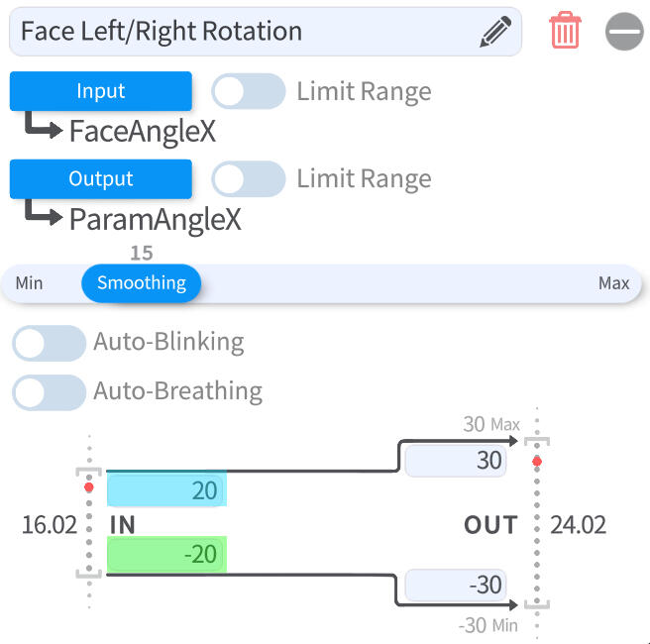Click the Smoothing slider handle
Screen dimensions: 650x644
click(x=142, y=283)
